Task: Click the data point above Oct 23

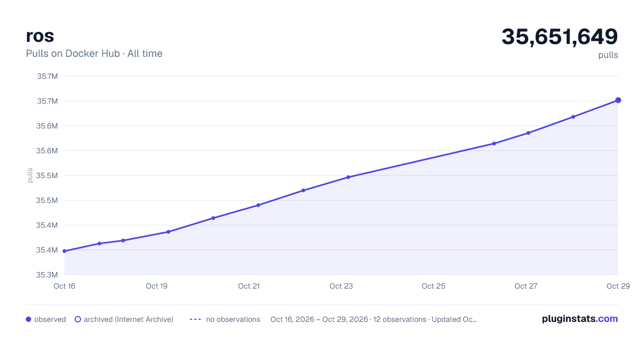Action: point(348,177)
